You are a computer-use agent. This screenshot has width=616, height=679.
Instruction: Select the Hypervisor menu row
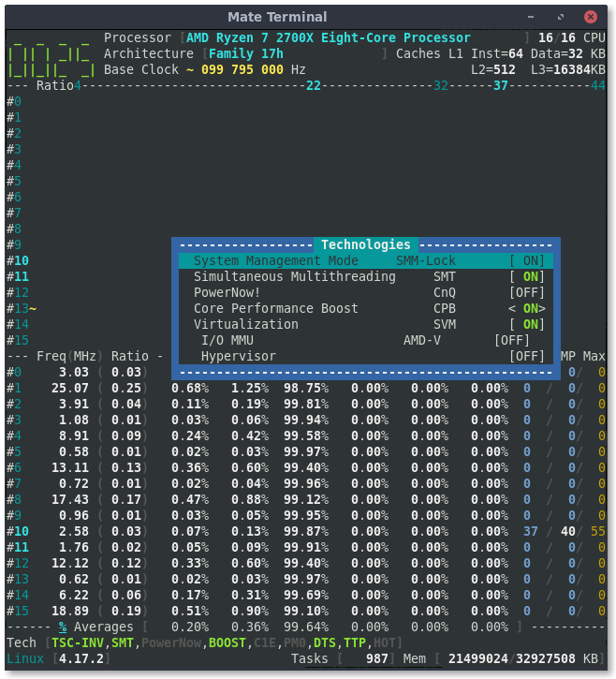pos(366,357)
